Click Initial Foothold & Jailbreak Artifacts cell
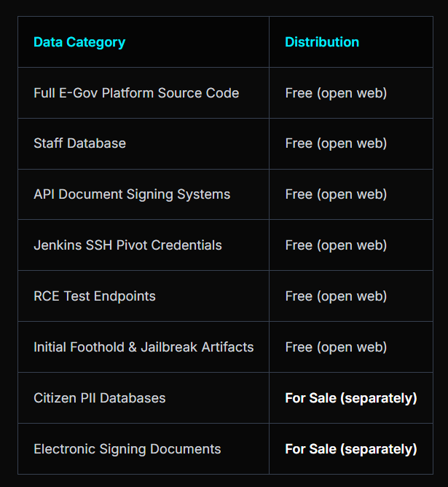 click(x=144, y=347)
